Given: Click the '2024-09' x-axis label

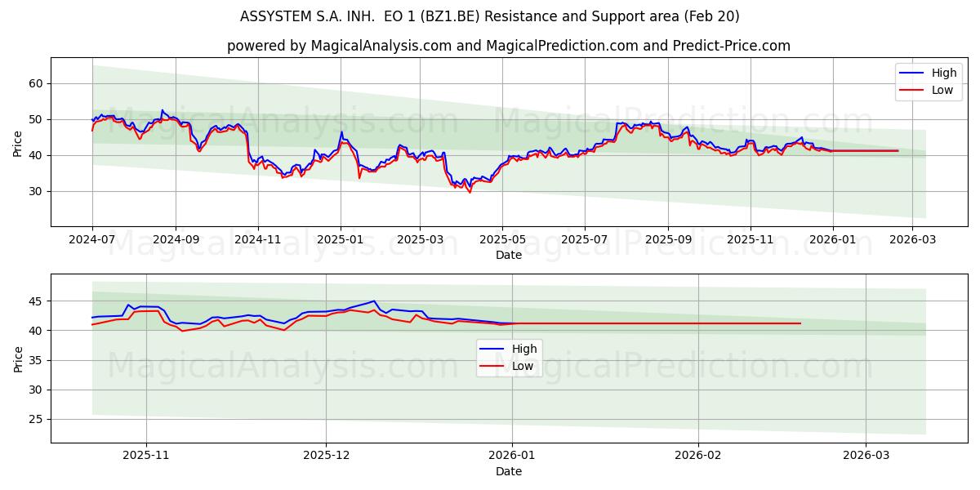Looking at the screenshot, I should (x=176, y=240).
